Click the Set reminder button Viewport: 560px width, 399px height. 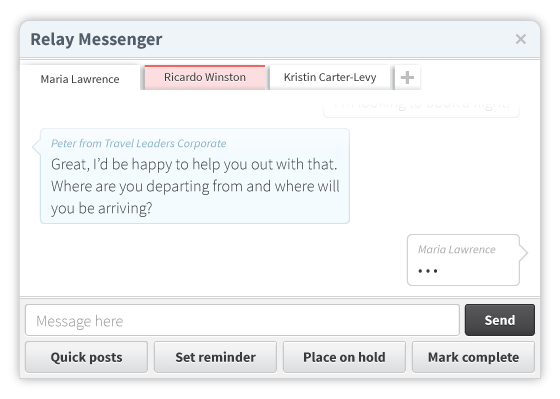tap(215, 357)
